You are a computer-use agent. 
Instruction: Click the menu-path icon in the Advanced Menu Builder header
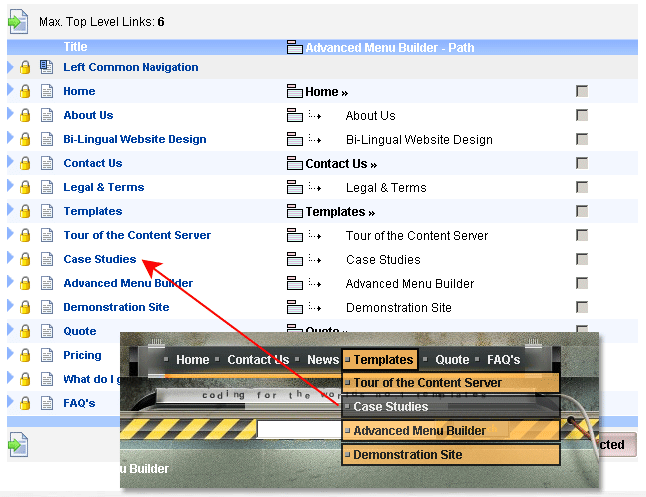click(295, 47)
